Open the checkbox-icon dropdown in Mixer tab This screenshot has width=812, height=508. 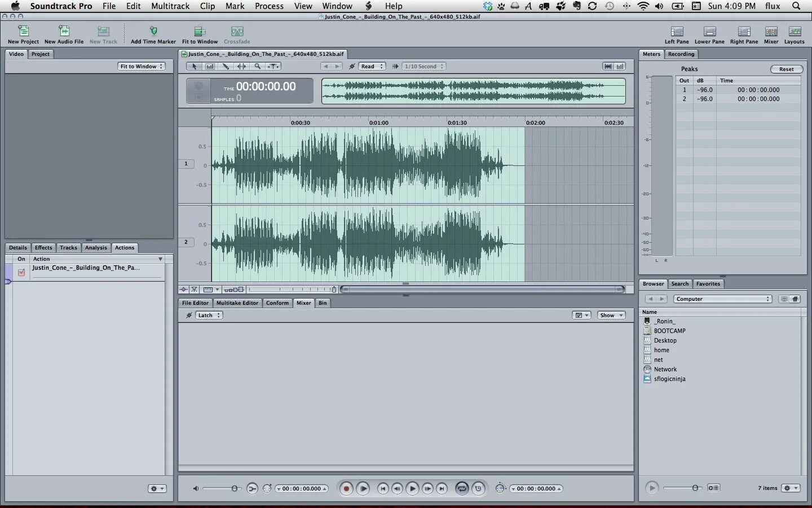[581, 316]
